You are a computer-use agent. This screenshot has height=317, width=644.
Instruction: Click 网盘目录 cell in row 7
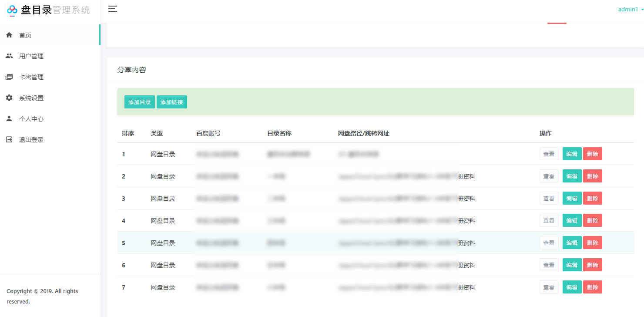pyautogui.click(x=163, y=287)
